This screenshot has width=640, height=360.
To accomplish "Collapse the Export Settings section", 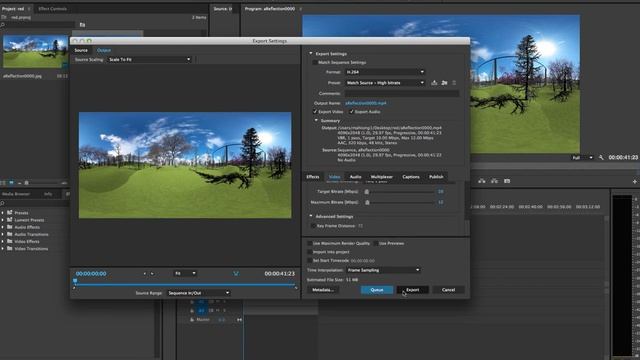I will click(x=311, y=53).
